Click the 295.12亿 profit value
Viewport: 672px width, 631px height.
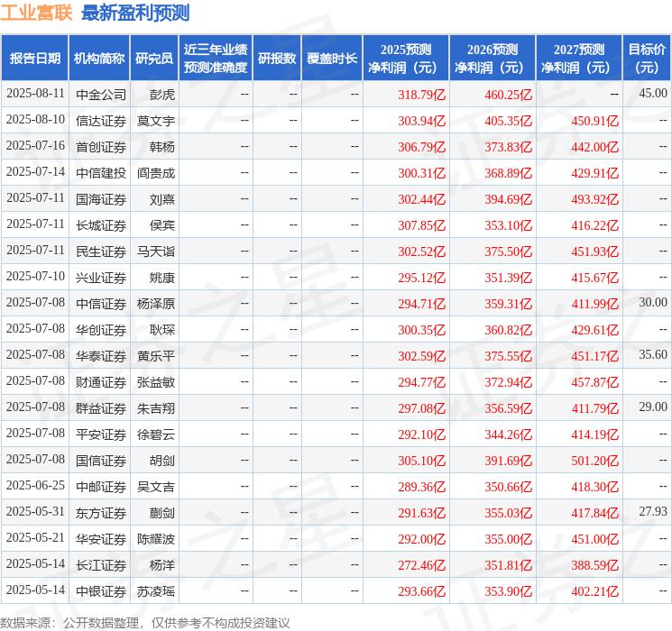coord(422,278)
